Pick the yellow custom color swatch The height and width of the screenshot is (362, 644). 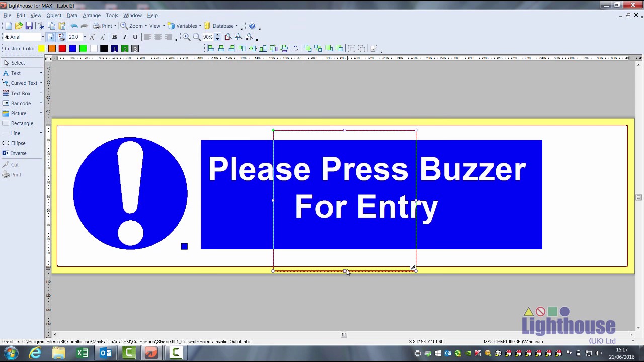coord(41,48)
